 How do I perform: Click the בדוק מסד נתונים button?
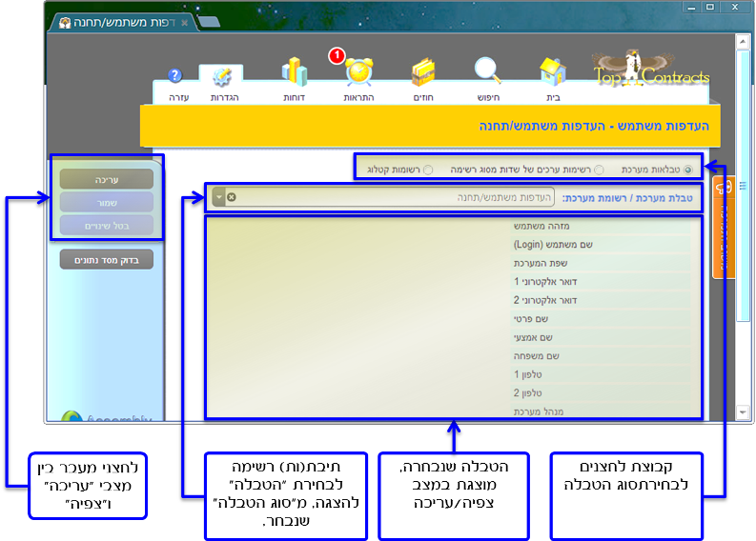tap(107, 260)
